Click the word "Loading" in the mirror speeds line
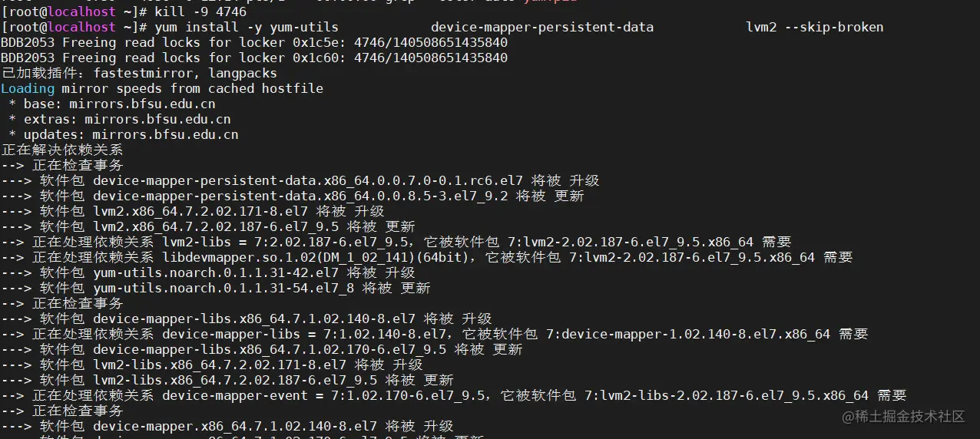The width and height of the screenshot is (980, 439). (x=28, y=88)
